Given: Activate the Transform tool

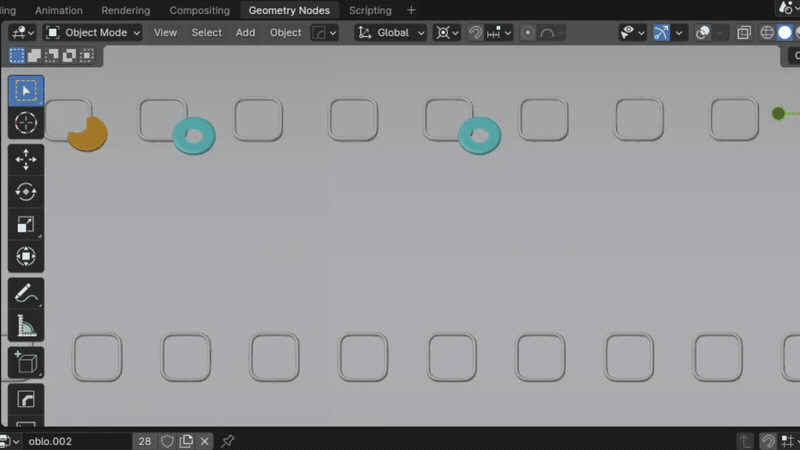Looking at the screenshot, I should click(x=26, y=256).
